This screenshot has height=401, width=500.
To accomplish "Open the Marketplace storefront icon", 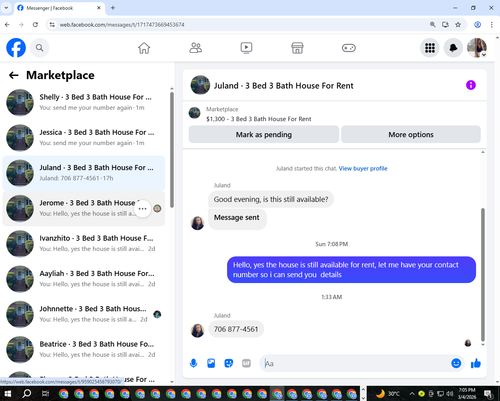I will tap(297, 48).
